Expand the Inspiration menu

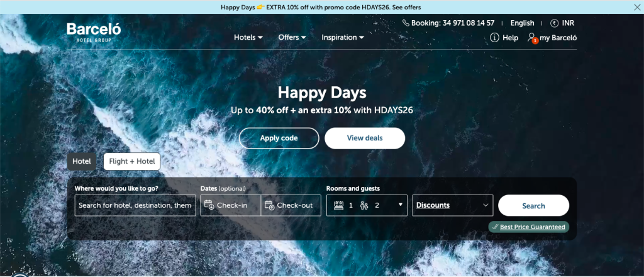(x=343, y=37)
